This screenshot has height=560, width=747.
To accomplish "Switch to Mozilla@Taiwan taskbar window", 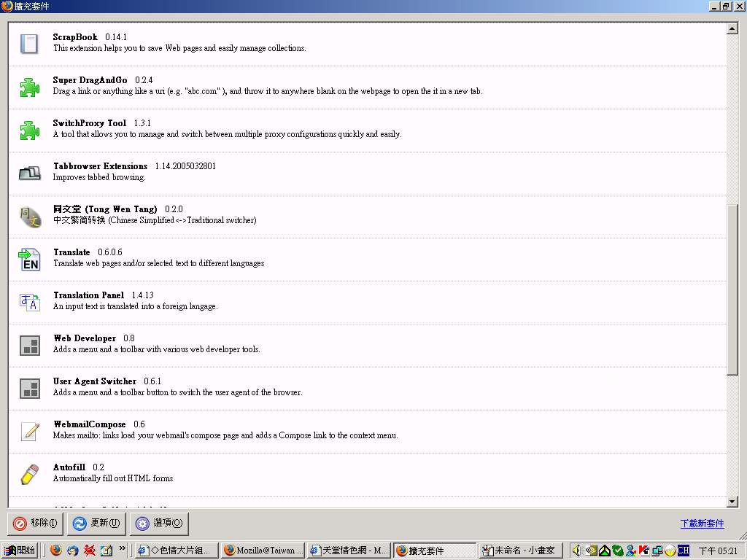I will pos(263,551).
